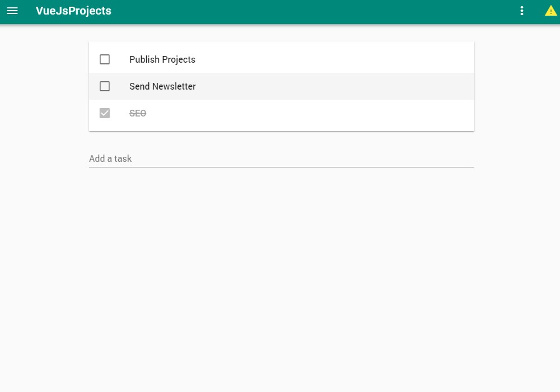
Task: Click the underline beneath Add a task
Action: pyautogui.click(x=282, y=167)
